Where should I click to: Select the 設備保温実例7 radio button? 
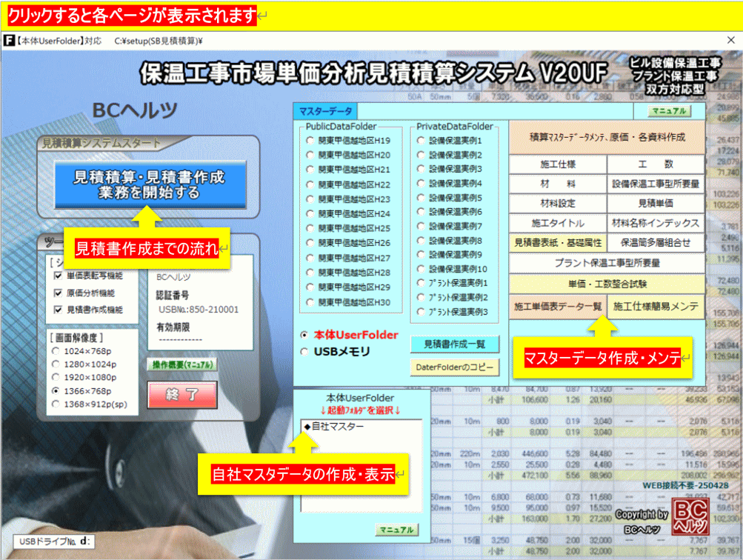tap(421, 226)
